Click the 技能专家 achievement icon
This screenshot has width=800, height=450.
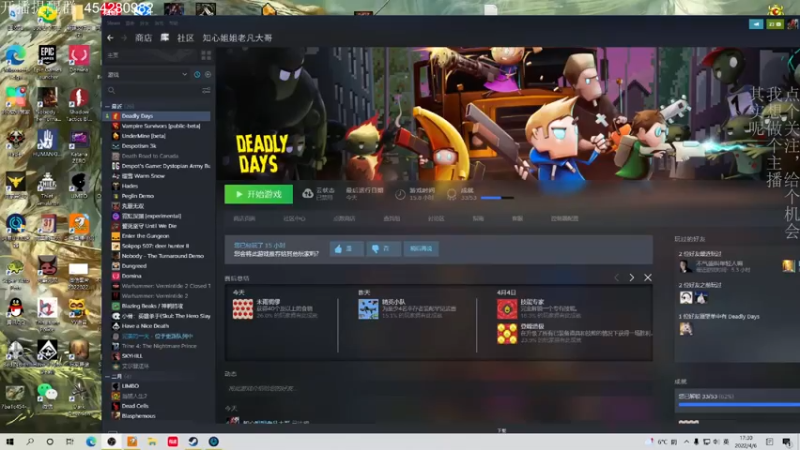507,309
